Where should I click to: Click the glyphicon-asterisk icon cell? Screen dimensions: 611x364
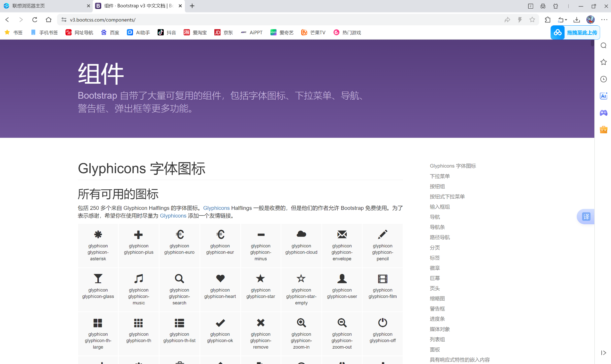[98, 245]
